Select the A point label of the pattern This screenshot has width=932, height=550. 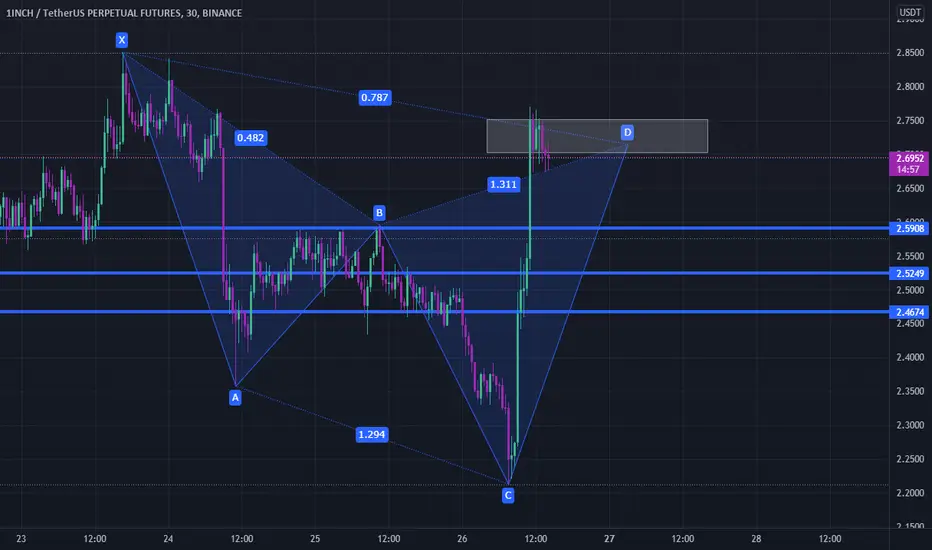[235, 397]
